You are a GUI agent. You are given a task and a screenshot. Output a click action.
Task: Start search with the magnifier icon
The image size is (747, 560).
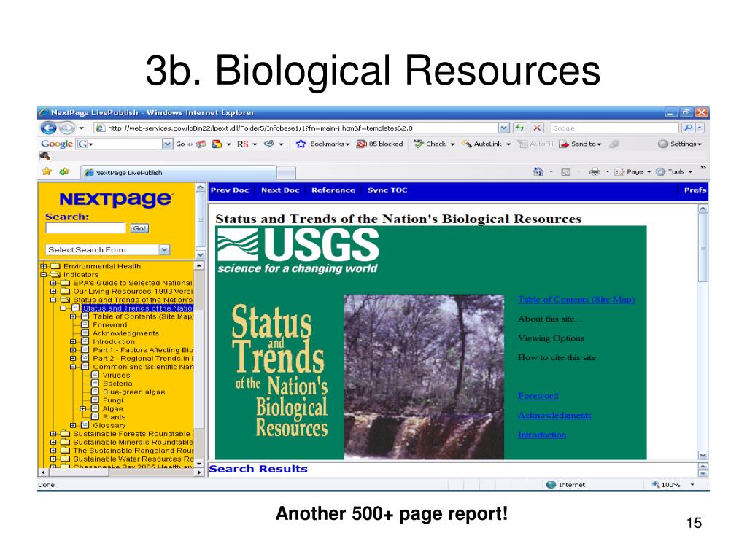pos(688,128)
